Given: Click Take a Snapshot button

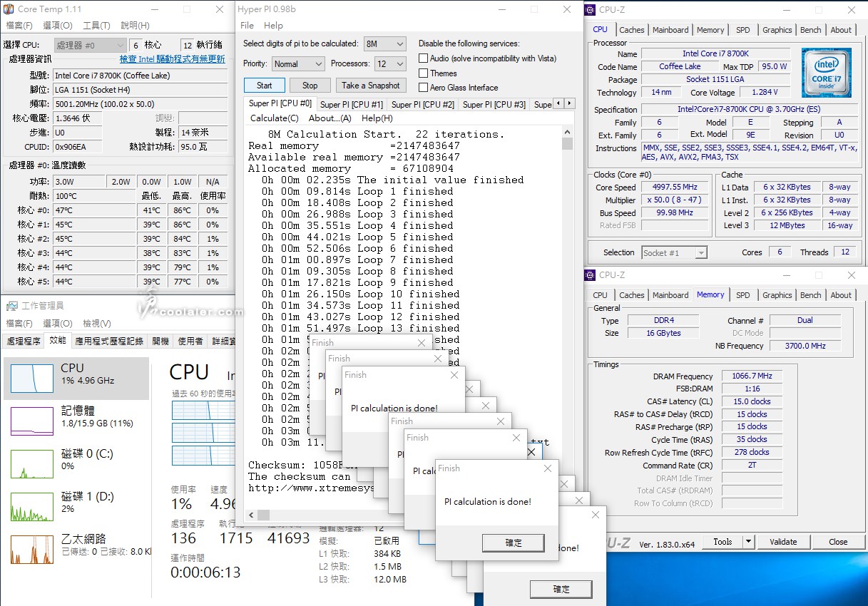Looking at the screenshot, I should 371,85.
